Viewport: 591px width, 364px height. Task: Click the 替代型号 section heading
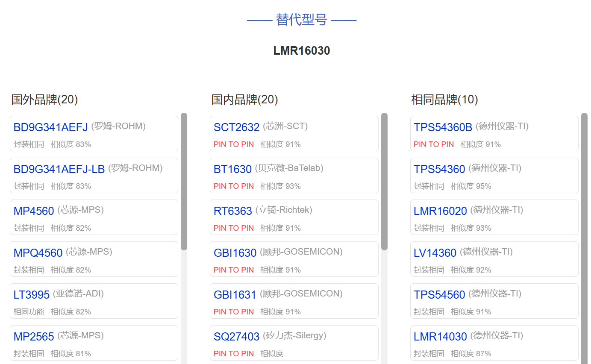point(302,20)
